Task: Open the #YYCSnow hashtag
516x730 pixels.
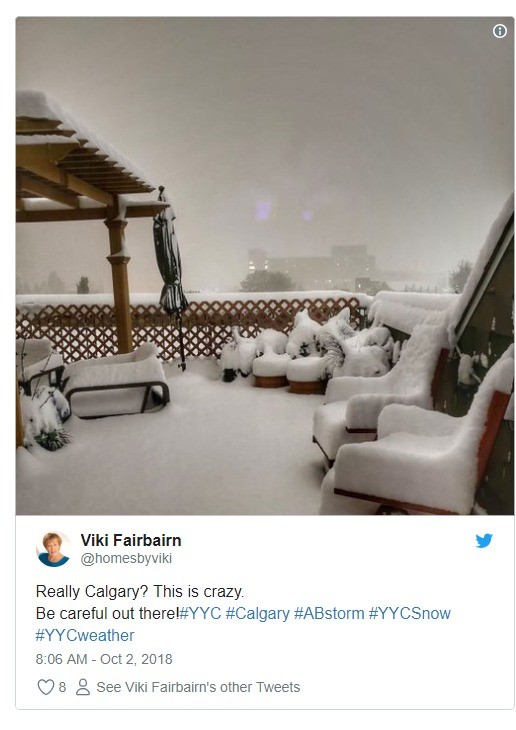Action: tap(410, 614)
